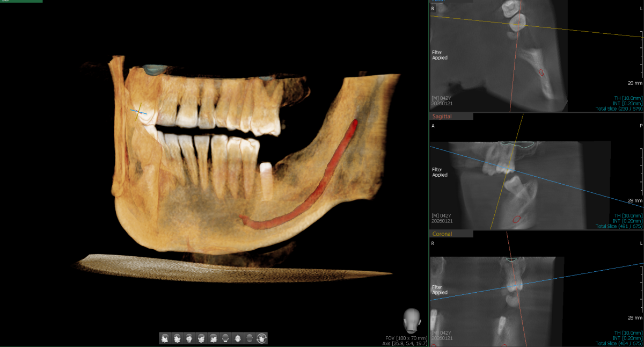Viewport: 644px width, 347px height.
Task: Click INT [0.20mm] in the sagittal pane
Action: pos(628,221)
